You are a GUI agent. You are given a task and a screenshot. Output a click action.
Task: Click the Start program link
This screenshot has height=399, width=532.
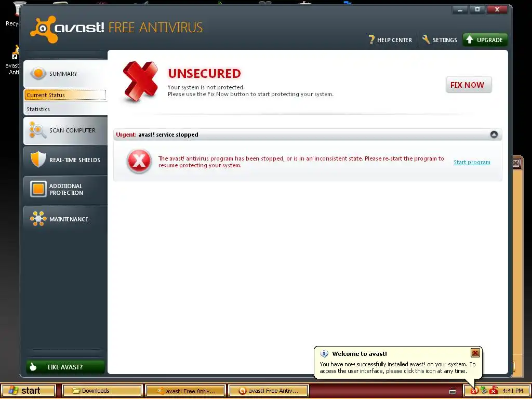coord(472,162)
